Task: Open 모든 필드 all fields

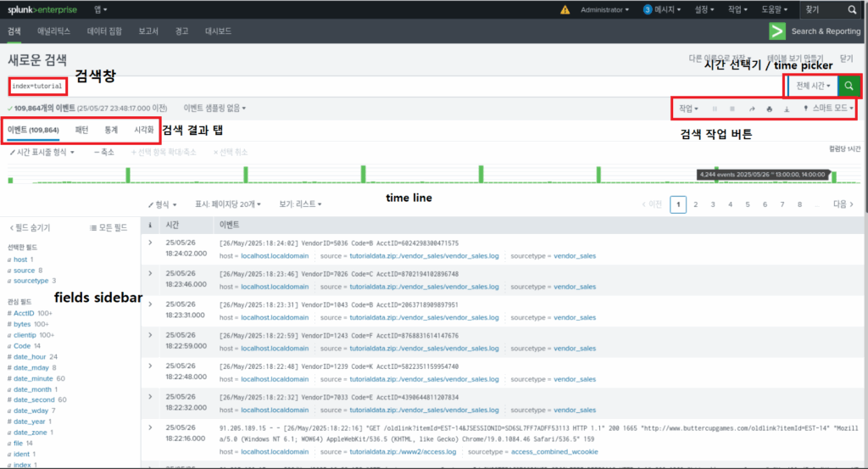Action: [108, 227]
